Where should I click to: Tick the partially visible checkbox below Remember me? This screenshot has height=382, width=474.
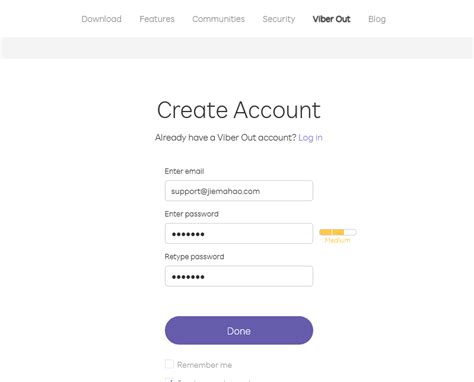coord(169,380)
